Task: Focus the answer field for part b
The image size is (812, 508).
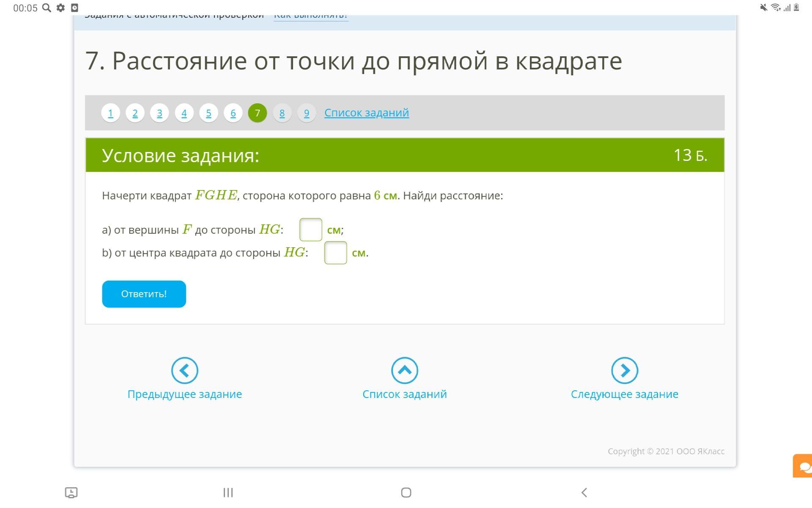Action: 335,253
